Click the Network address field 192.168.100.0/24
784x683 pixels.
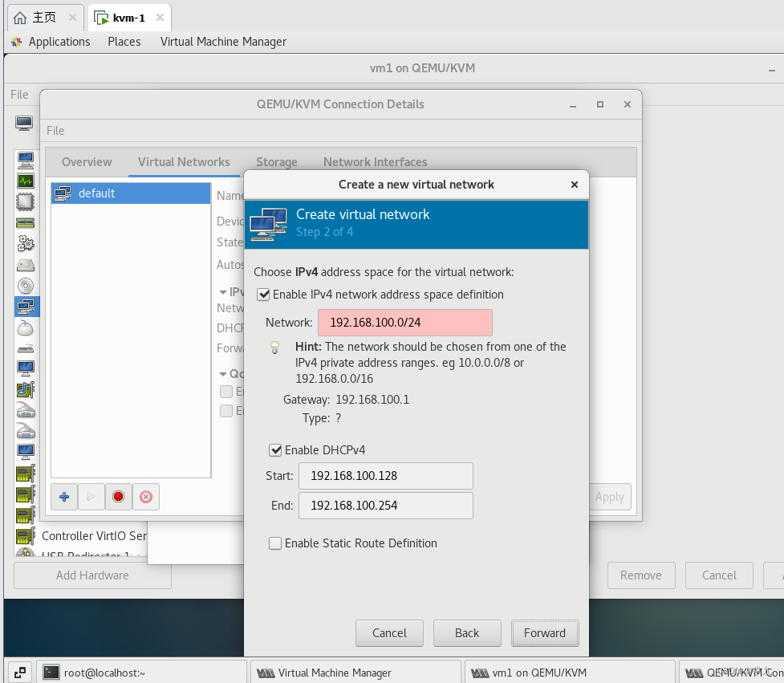(405, 323)
